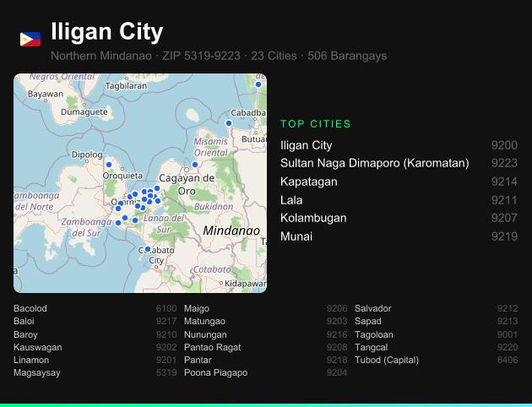
Task: Open Kolambugan in Top Cities list
Action: (x=399, y=218)
